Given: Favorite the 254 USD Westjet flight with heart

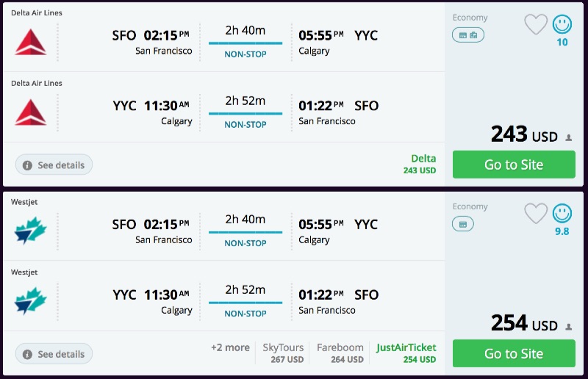Looking at the screenshot, I should tap(536, 214).
